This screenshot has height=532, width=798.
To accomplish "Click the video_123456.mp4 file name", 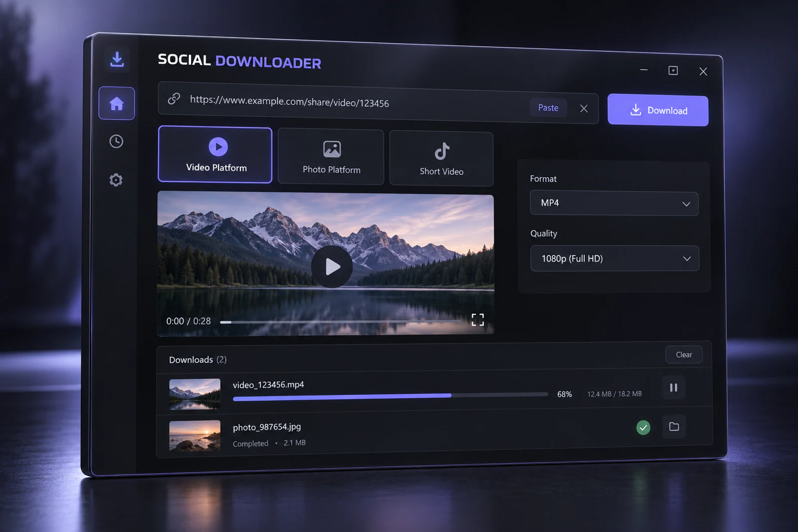I will [268, 385].
